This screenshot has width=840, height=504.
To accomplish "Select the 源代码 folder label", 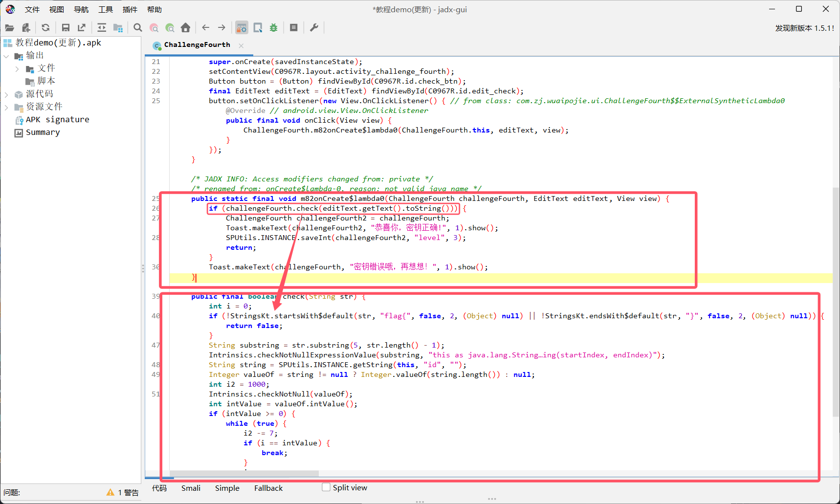I will (x=40, y=94).
